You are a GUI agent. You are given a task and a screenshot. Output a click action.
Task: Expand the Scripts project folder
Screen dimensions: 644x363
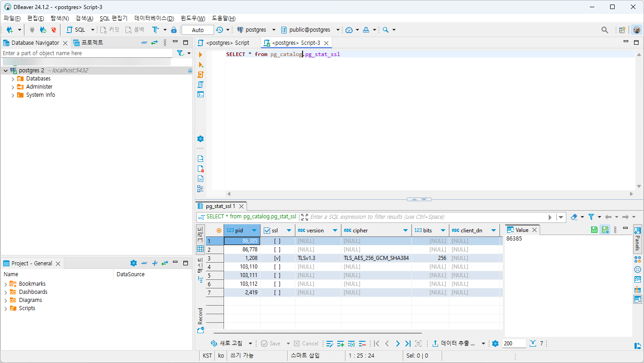click(x=5, y=308)
